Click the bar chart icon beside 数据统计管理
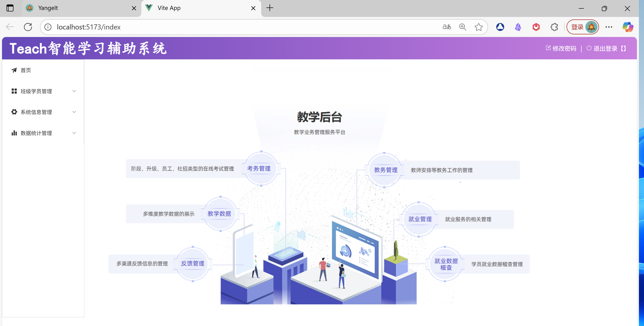Image resolution: width=644 pixels, height=326 pixels. (14, 133)
